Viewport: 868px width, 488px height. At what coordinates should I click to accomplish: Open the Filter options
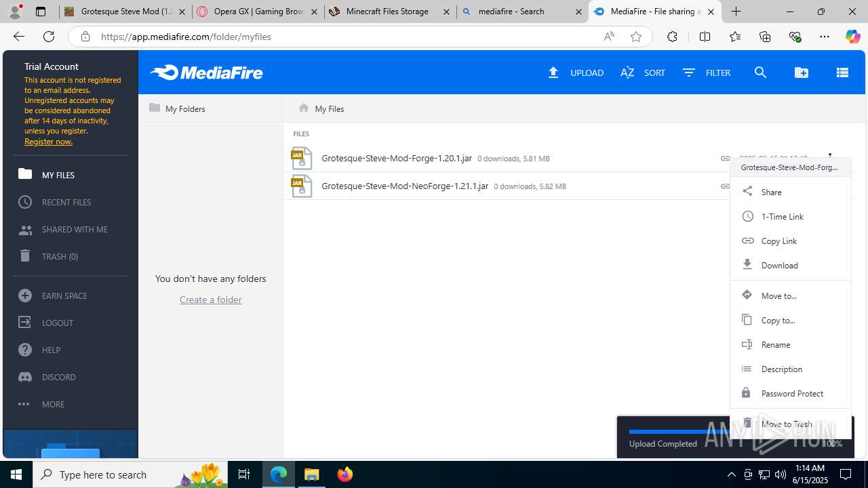(x=707, y=73)
